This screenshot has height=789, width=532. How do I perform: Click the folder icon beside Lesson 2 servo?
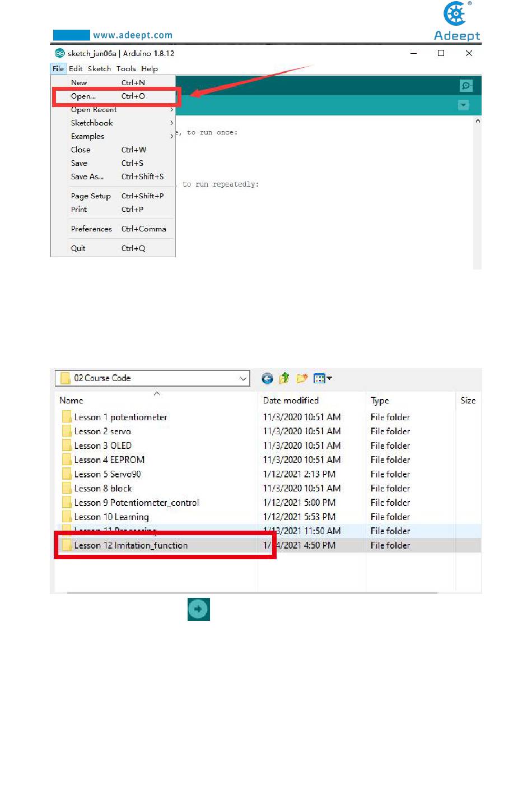67,431
